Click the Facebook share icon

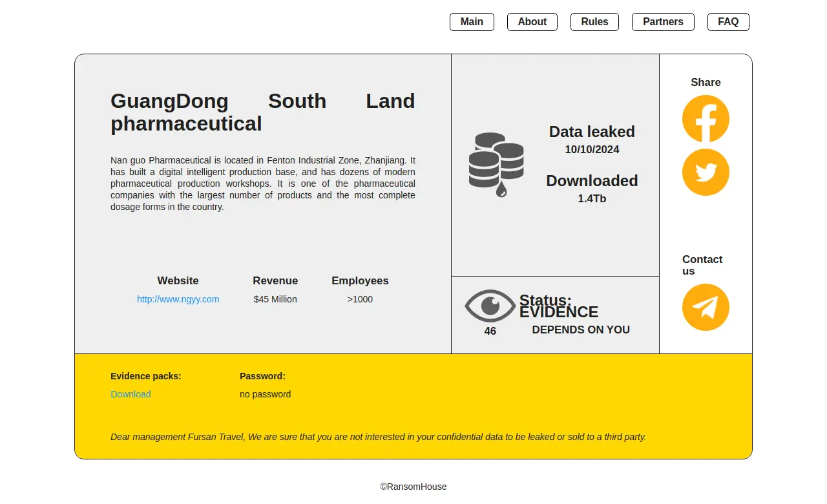(x=706, y=119)
